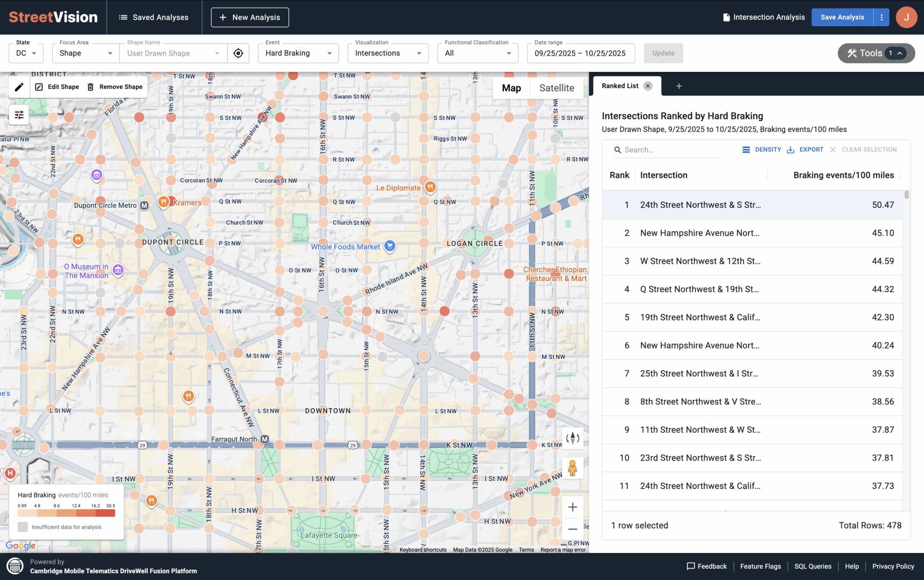Image resolution: width=924 pixels, height=580 pixels.
Task: Click the locate target icon
Action: 238,53
